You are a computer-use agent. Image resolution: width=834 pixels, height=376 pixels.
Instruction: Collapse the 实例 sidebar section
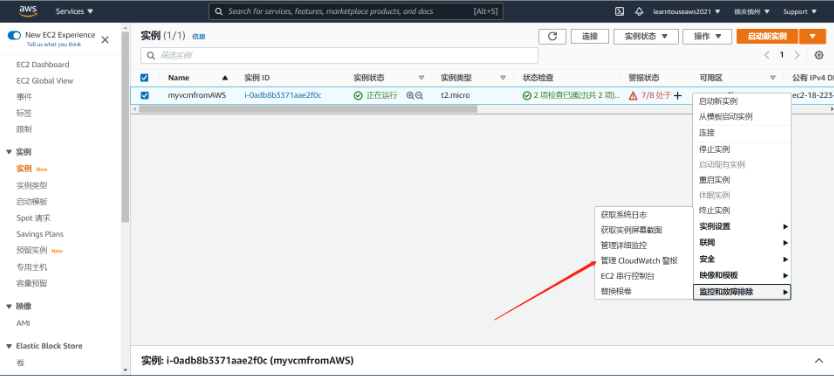9,152
